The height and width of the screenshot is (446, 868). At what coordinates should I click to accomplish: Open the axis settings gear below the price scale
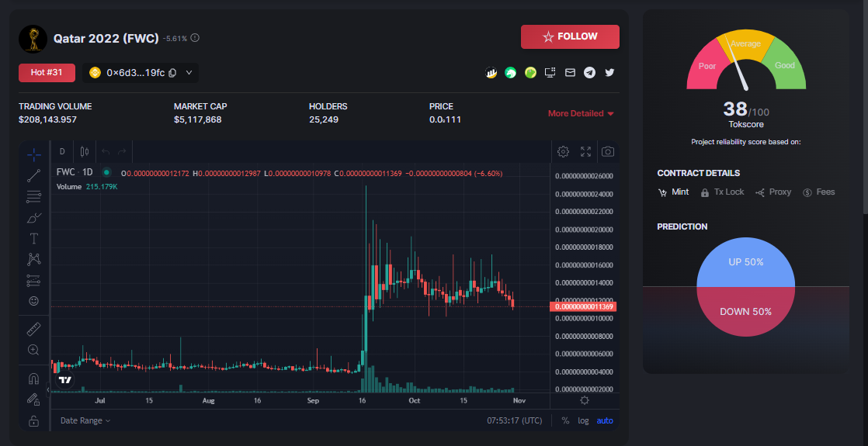coord(585,401)
